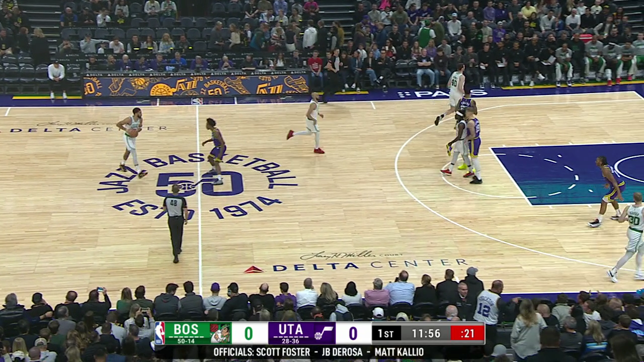
Task: Click the 1ST quarter indicator
Action: (x=386, y=333)
